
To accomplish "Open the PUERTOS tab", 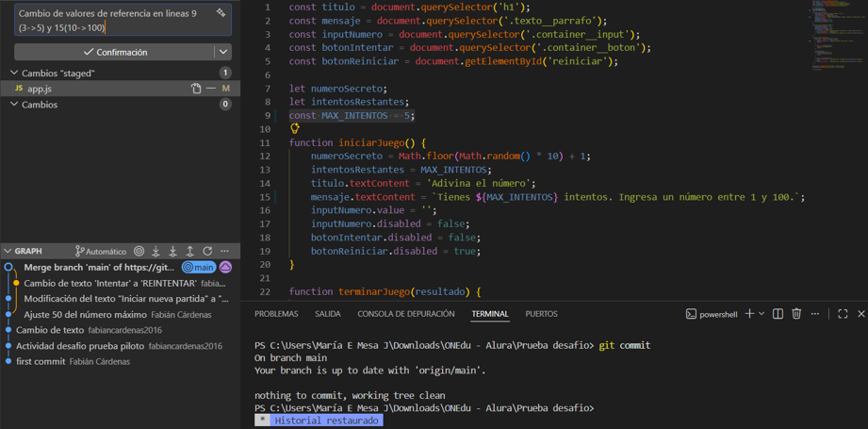I will tap(541, 314).
